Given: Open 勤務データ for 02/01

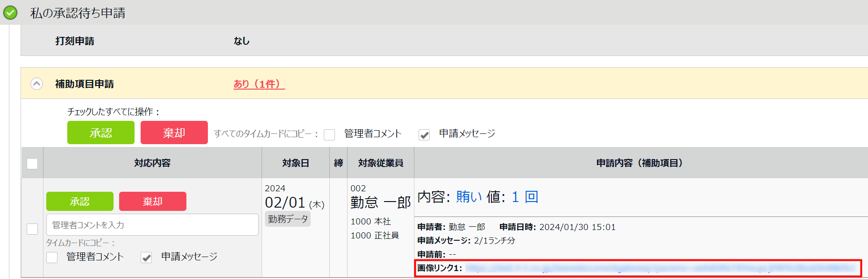Looking at the screenshot, I should point(288,219).
